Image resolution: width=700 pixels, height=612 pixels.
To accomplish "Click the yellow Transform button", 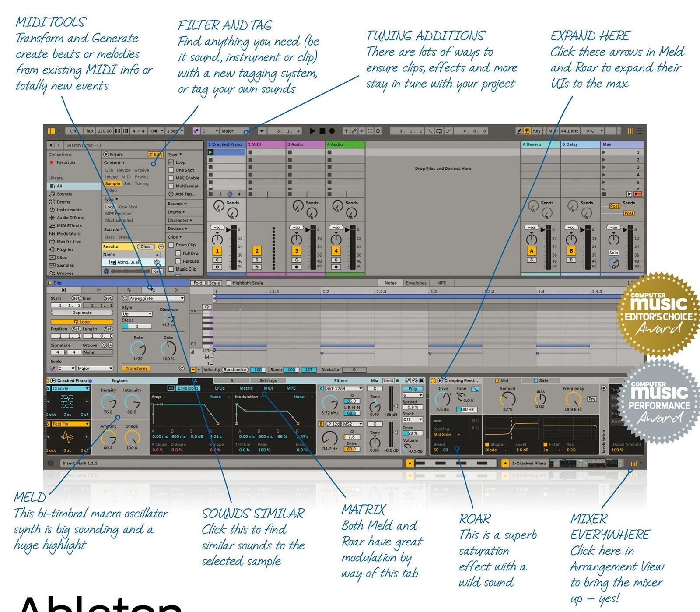I will pos(136,369).
